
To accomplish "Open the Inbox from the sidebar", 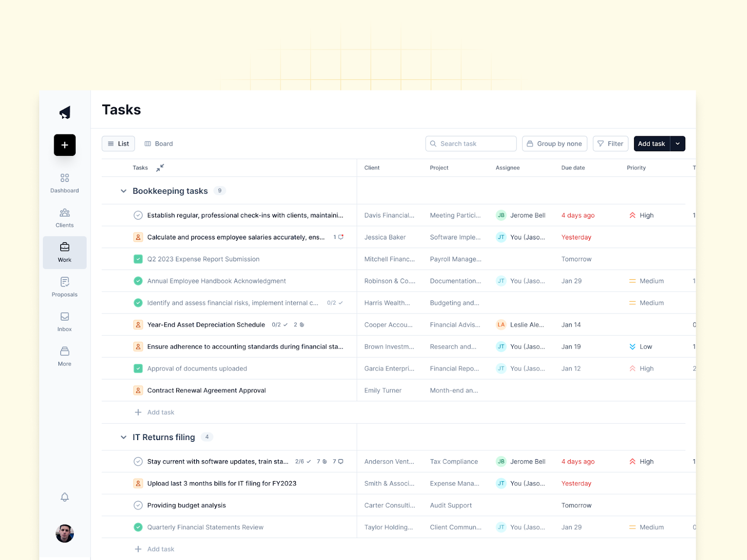I will (64, 322).
